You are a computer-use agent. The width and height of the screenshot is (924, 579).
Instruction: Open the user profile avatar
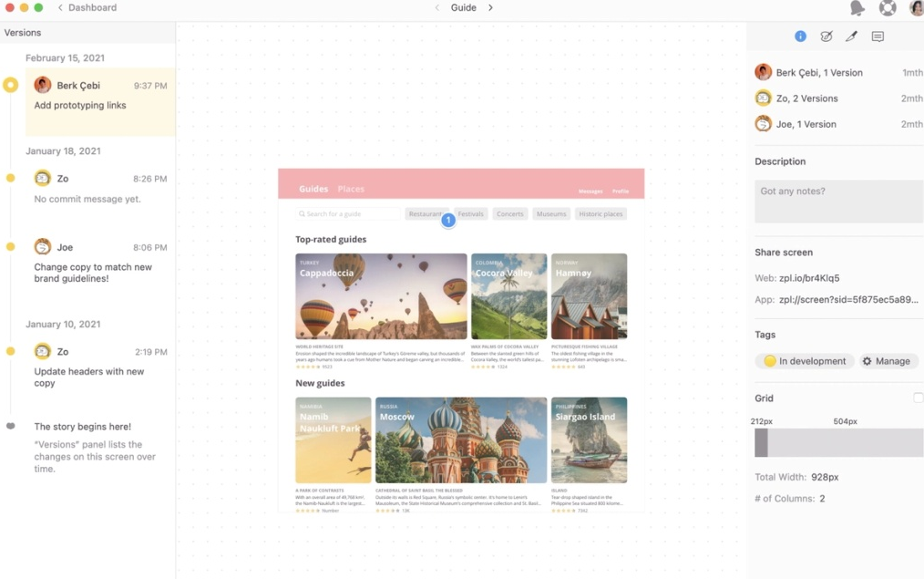pyautogui.click(x=917, y=7)
